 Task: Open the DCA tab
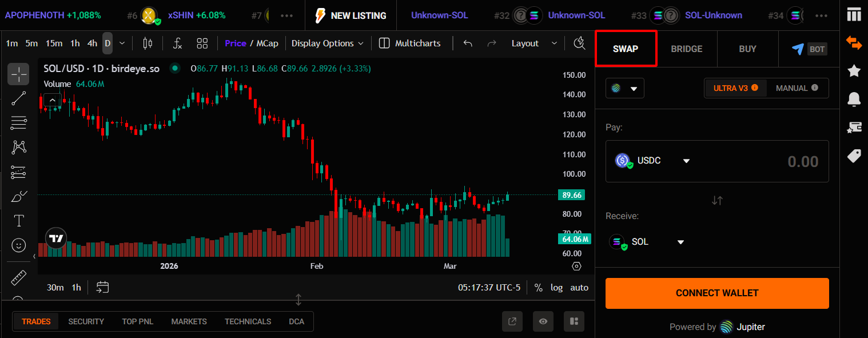(x=297, y=321)
